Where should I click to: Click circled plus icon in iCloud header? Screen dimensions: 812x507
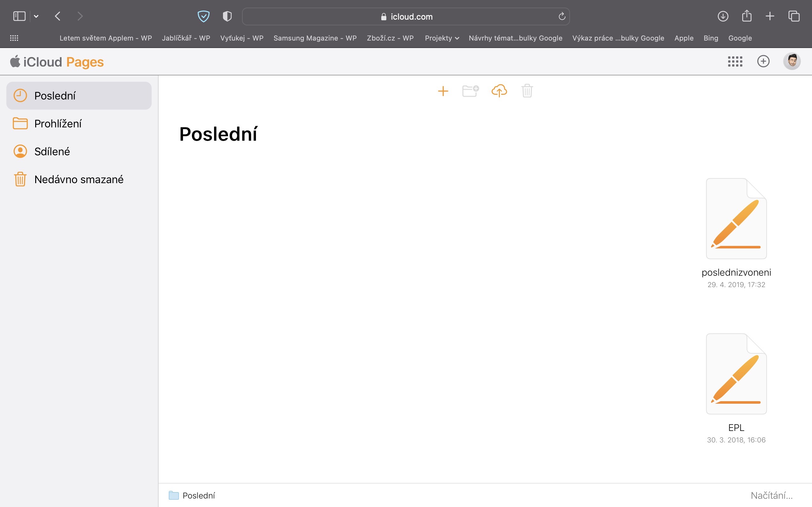763,61
